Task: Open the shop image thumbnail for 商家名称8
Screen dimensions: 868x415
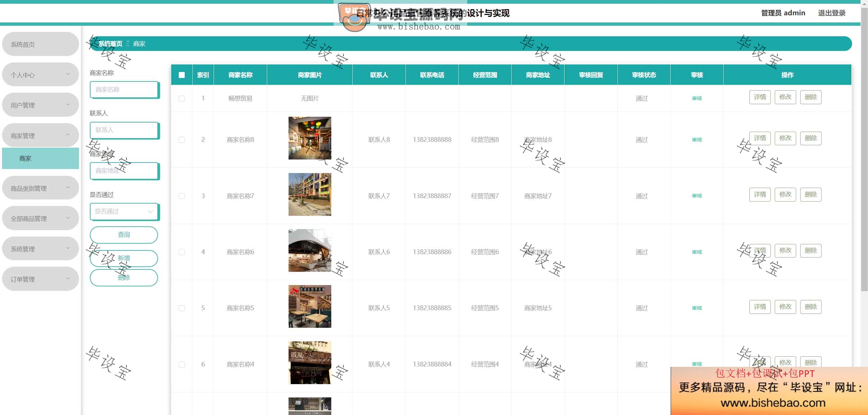Action: 310,138
